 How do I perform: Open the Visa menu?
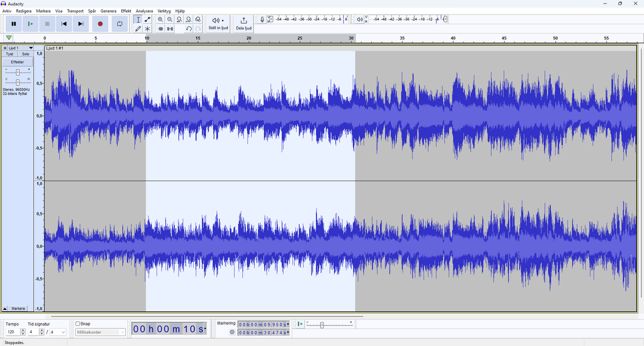pyautogui.click(x=59, y=11)
